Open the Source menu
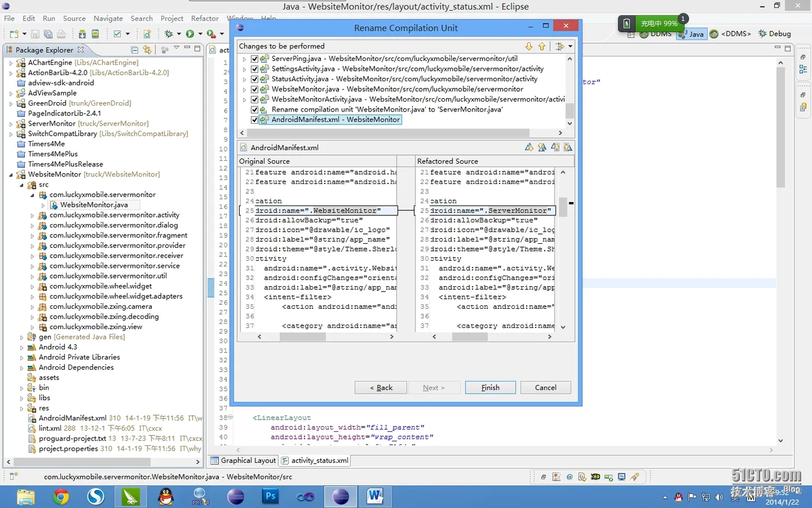812x508 pixels. [x=74, y=19]
